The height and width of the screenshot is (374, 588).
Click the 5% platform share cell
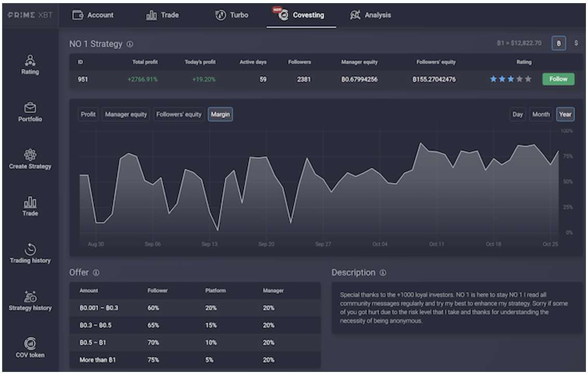click(209, 360)
